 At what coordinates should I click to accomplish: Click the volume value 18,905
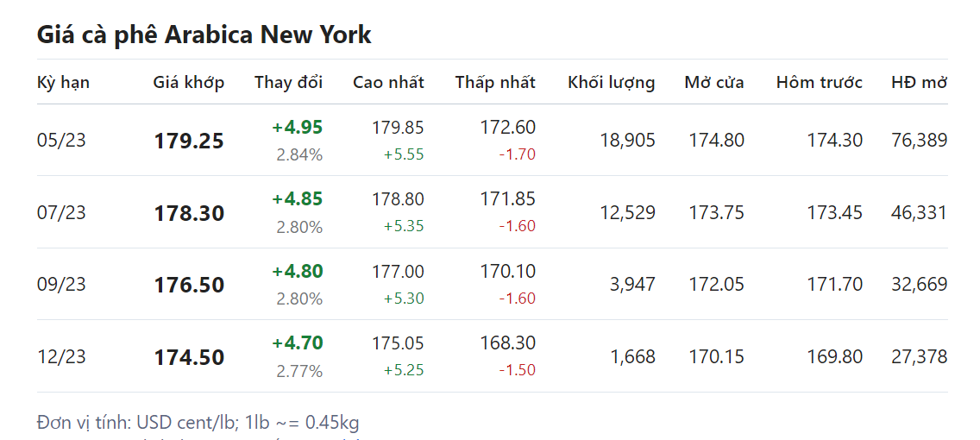627,141
